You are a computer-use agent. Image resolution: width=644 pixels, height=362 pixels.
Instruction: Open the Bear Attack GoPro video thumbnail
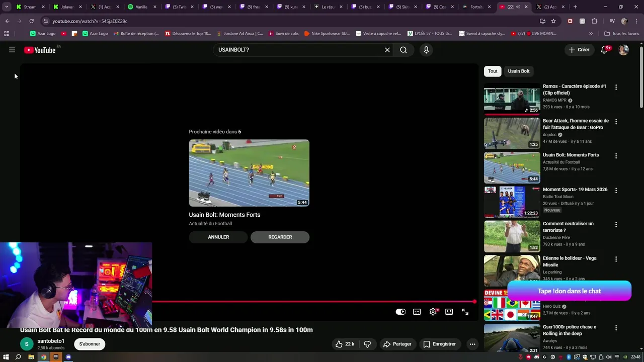click(512, 133)
